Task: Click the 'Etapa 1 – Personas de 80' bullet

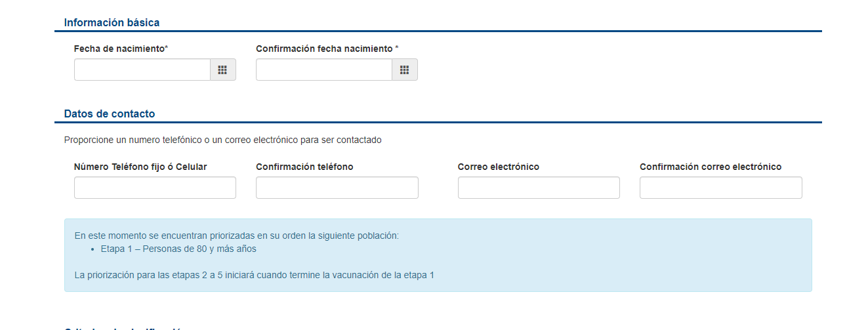Action: click(178, 249)
